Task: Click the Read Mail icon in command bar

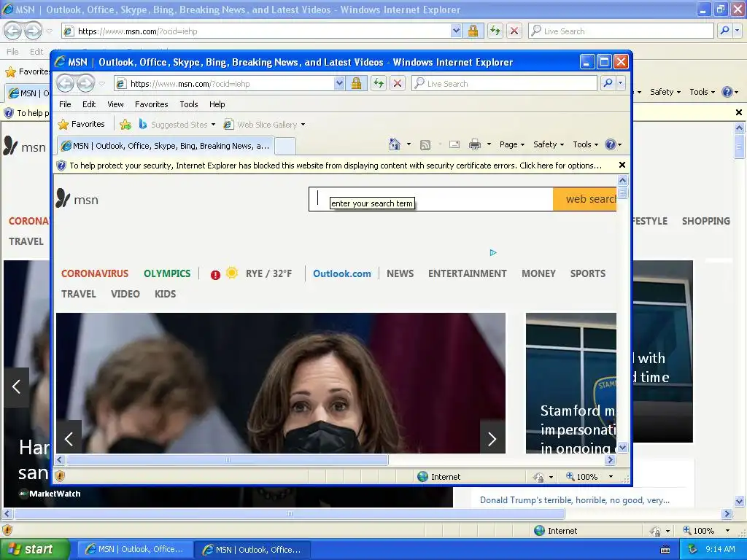Action: 454,144
